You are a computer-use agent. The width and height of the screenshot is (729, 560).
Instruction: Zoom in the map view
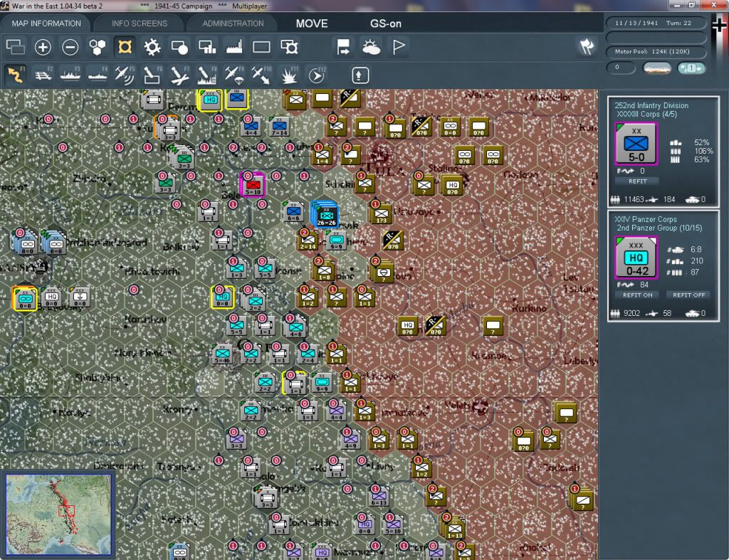[x=43, y=47]
